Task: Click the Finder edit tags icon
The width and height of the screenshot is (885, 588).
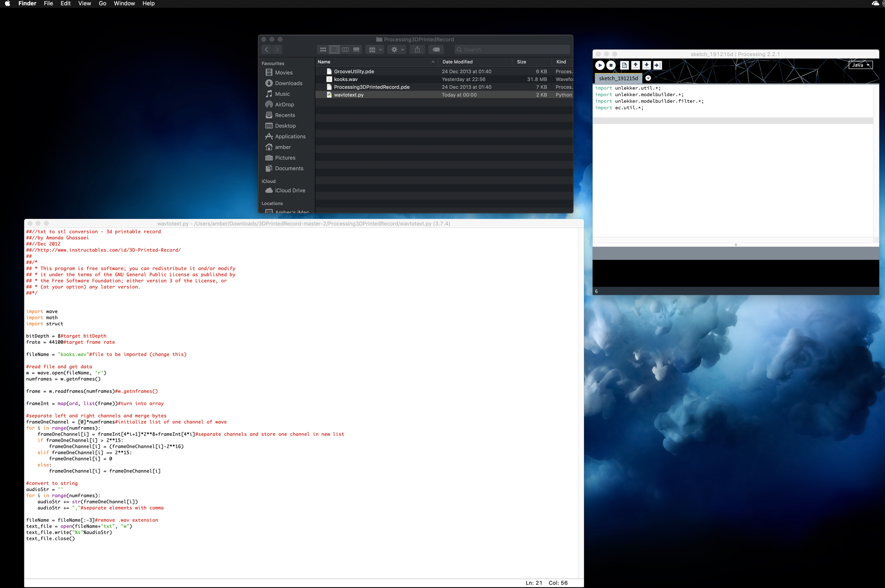Action: [x=436, y=49]
